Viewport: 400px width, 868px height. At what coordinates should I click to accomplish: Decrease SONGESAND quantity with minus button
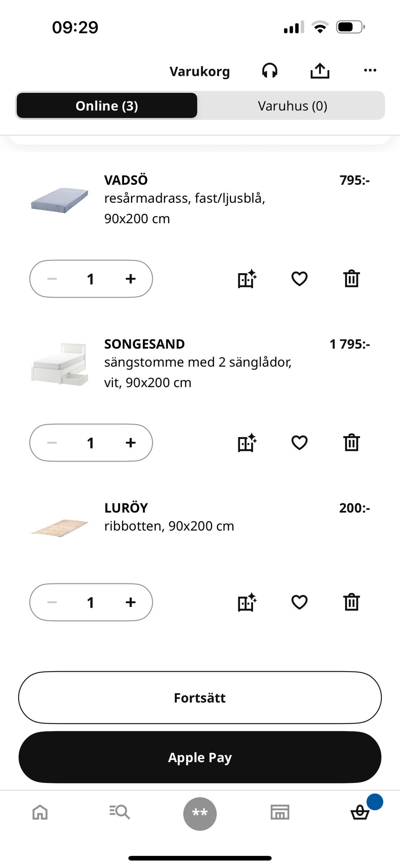pyautogui.click(x=52, y=443)
